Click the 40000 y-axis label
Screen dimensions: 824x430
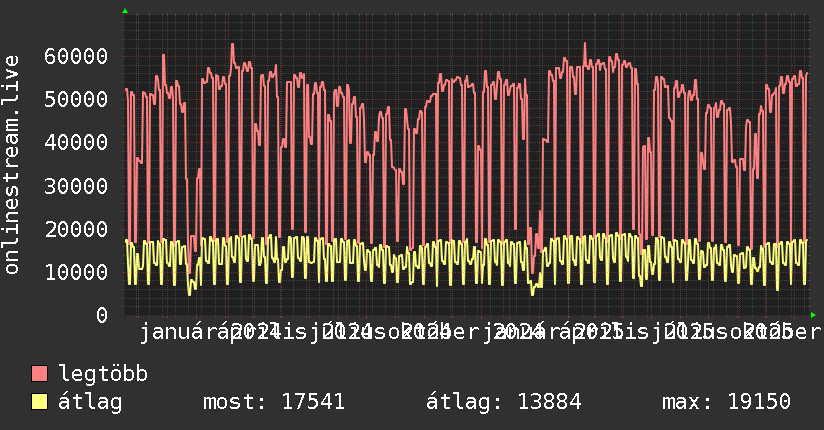76,142
